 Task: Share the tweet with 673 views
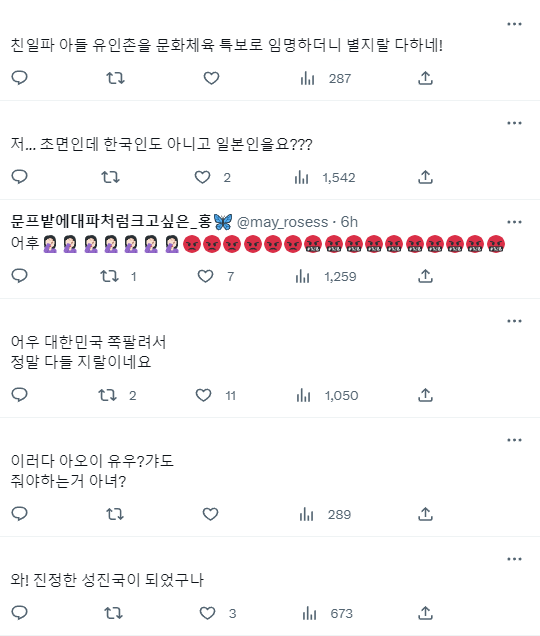[x=425, y=613]
